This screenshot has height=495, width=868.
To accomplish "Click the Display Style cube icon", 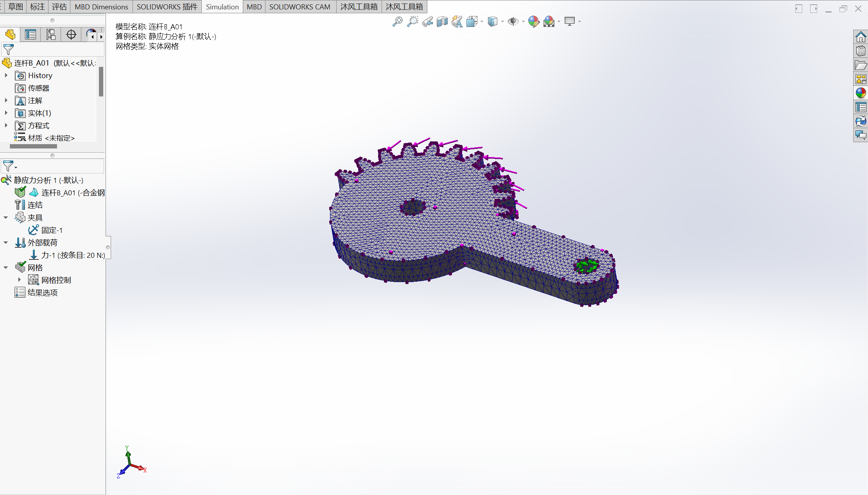I will coord(493,21).
